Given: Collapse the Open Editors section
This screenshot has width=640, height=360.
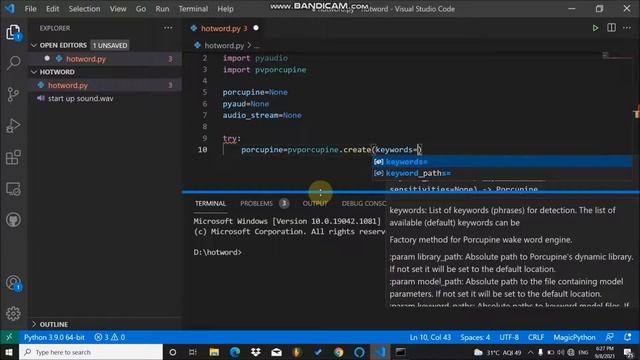Looking at the screenshot, I should (34, 45).
